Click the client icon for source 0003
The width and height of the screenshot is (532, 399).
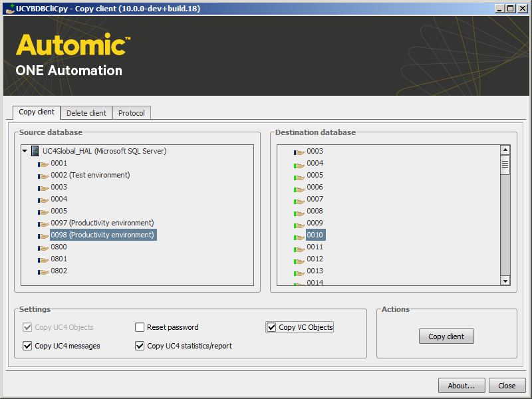click(x=43, y=188)
